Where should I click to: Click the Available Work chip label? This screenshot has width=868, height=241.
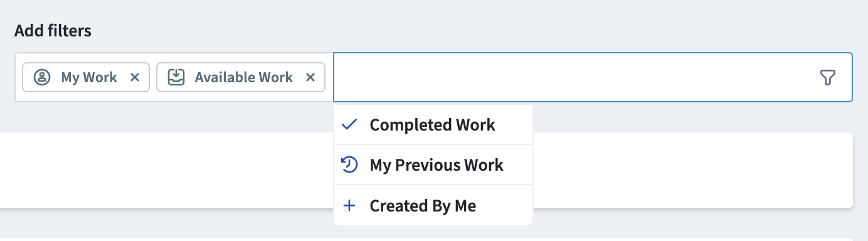point(244,77)
